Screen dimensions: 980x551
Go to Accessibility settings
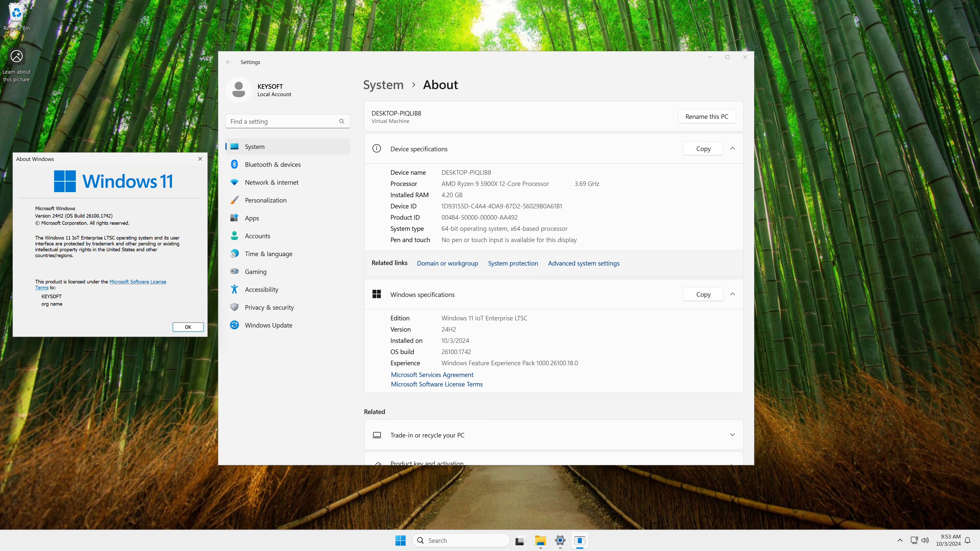click(x=261, y=289)
